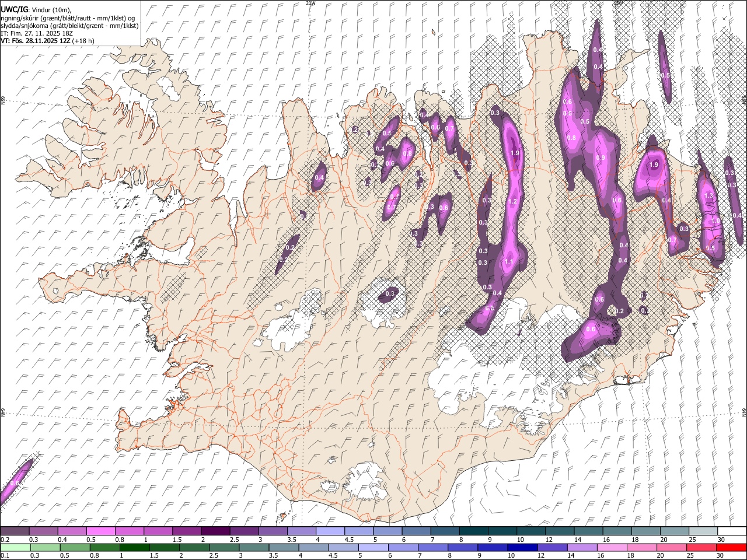Select the white swatch above the top-row 30 label

pyautogui.click(x=731, y=531)
